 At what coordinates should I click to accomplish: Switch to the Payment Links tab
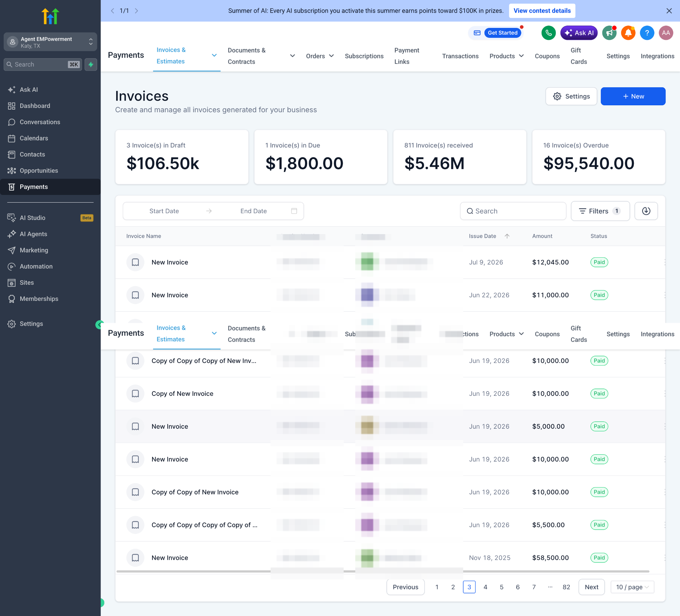click(x=407, y=56)
